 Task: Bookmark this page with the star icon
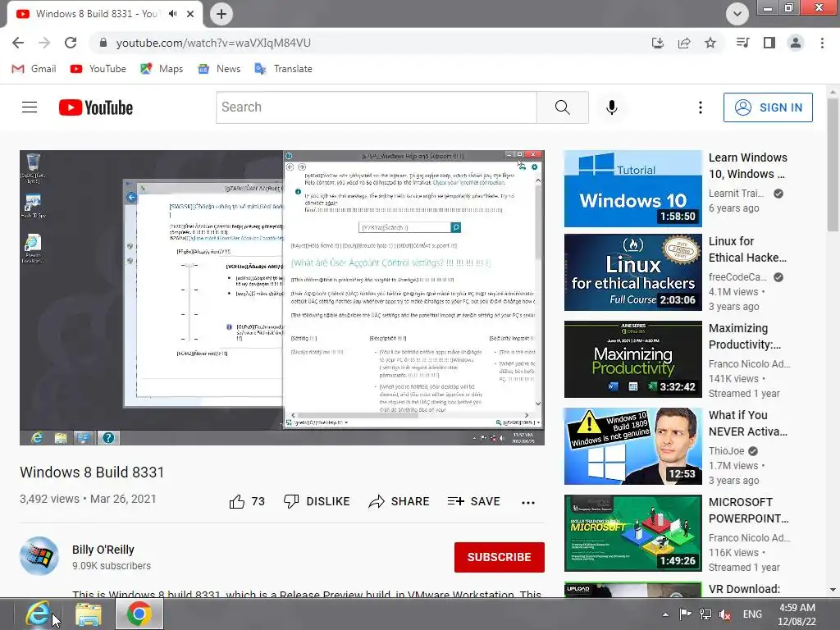click(x=710, y=43)
